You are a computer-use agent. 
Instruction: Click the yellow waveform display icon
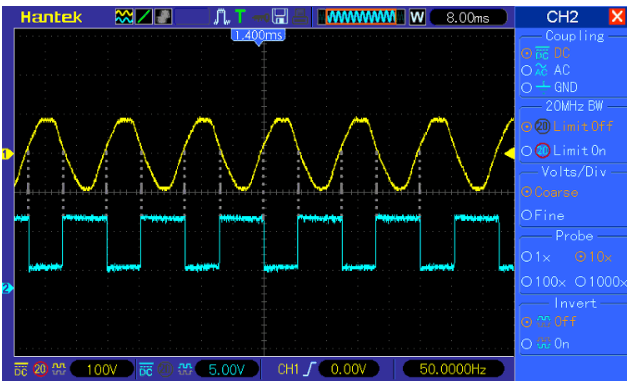(x=124, y=17)
